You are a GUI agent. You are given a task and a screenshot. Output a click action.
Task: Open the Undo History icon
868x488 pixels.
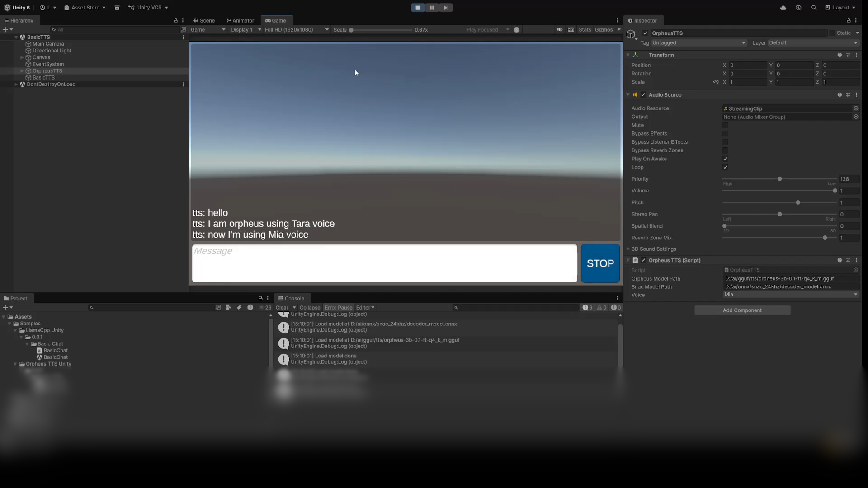(x=798, y=8)
